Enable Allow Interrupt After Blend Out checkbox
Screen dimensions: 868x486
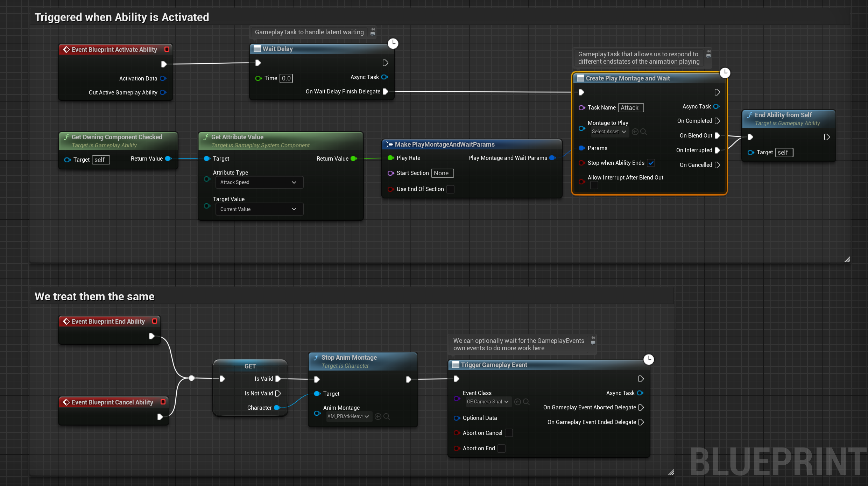[x=594, y=185]
